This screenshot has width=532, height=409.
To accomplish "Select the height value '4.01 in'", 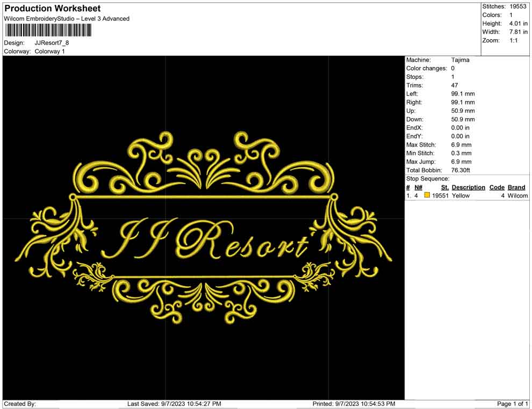I will [x=518, y=24].
